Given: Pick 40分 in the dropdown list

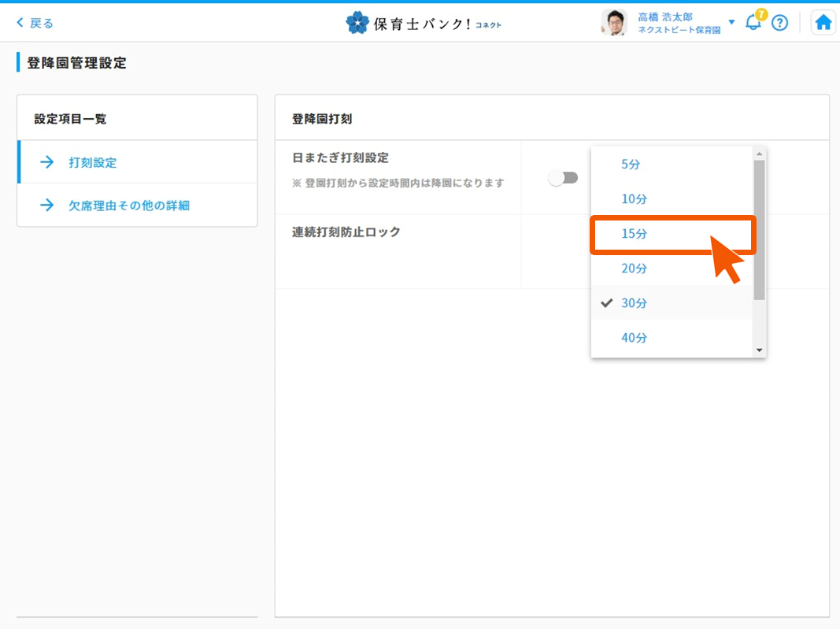Looking at the screenshot, I should click(x=634, y=338).
